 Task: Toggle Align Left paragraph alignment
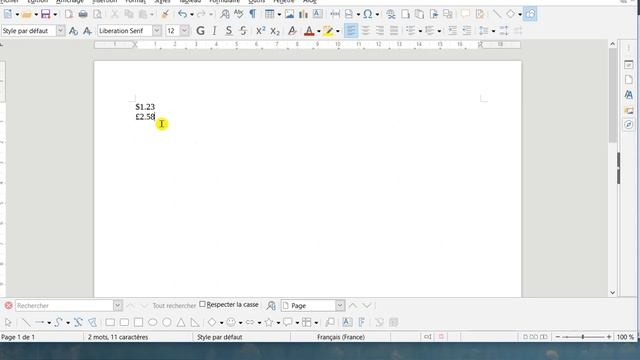click(x=351, y=31)
